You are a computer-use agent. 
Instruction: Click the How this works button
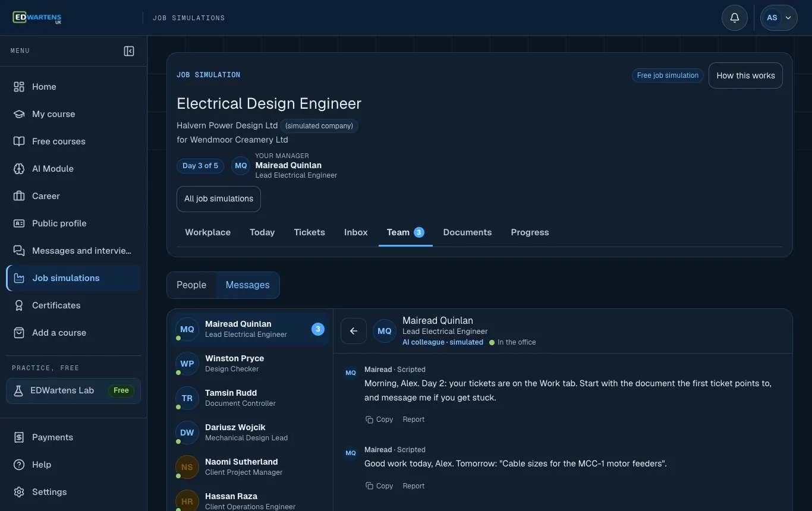coord(745,75)
